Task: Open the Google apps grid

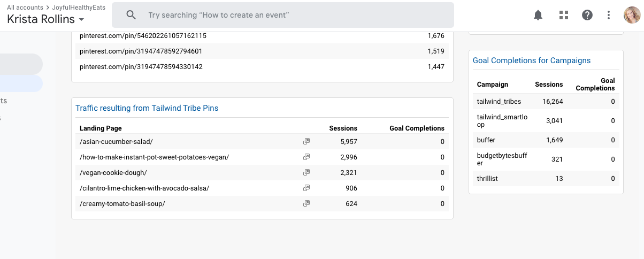Action: (563, 15)
